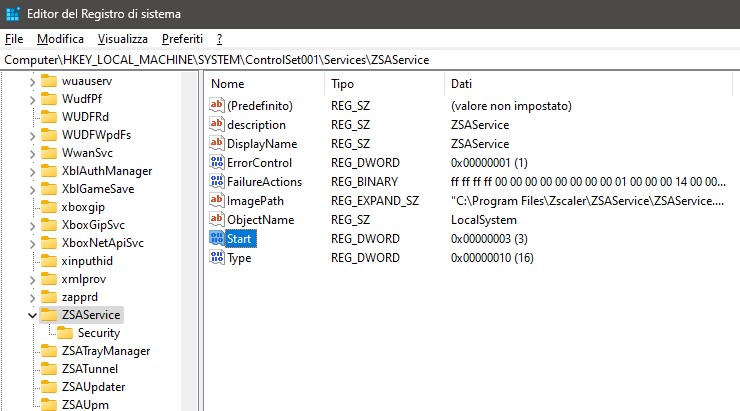Viewport: 740px width, 411px height.
Task: Expand the zapprd key
Action: click(32, 297)
